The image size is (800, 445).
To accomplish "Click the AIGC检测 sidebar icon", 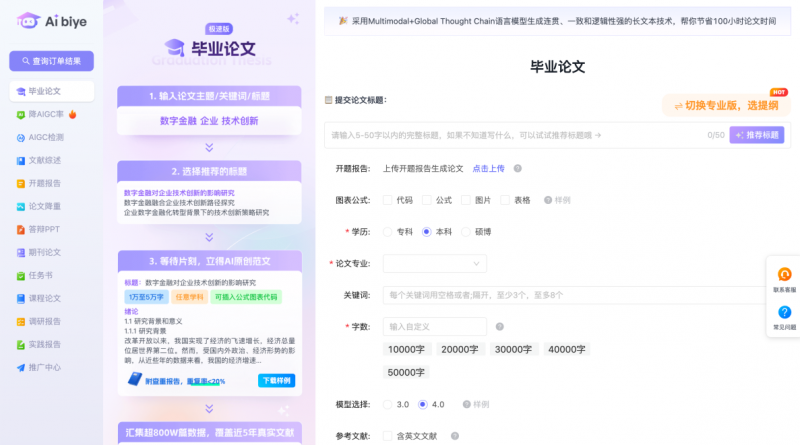I will [x=21, y=138].
